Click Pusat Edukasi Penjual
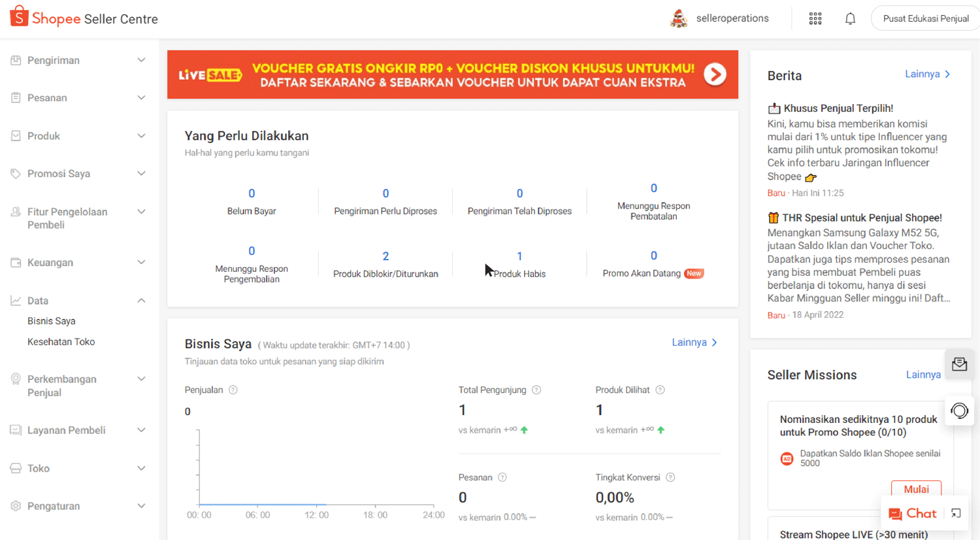980x540 pixels. point(925,18)
